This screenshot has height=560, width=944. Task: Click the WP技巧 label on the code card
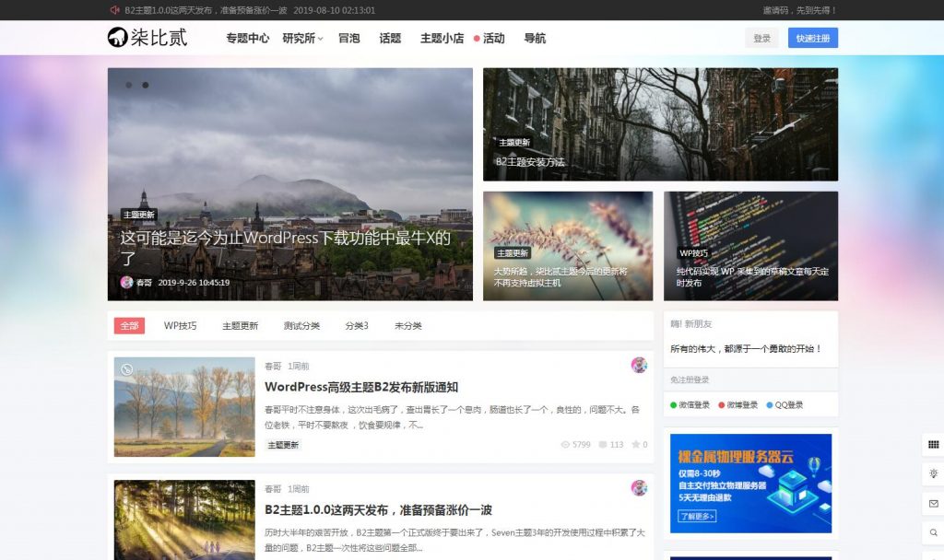point(693,253)
